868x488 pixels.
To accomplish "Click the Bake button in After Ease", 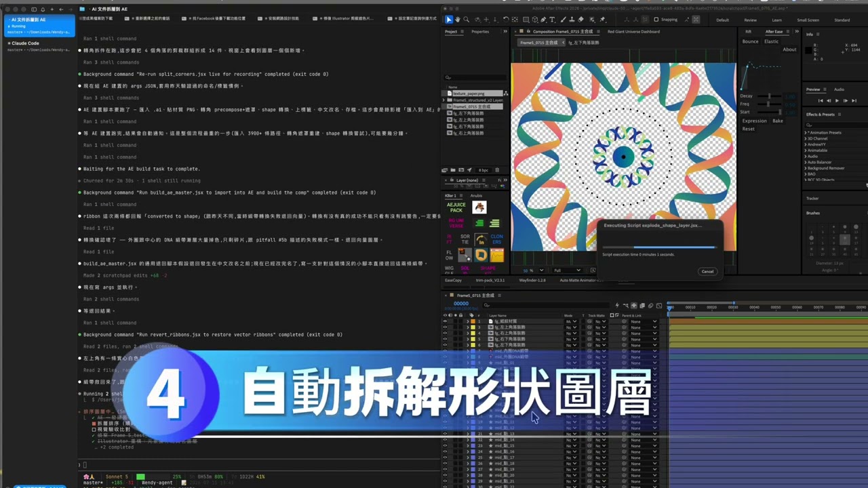I will coord(778,121).
